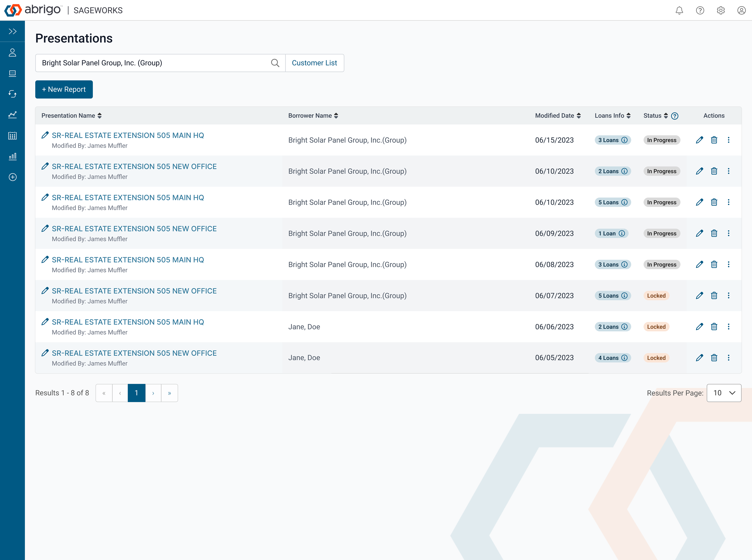Viewport: 752px width, 560px height.
Task: Select page 1 in pagination
Action: tap(136, 393)
